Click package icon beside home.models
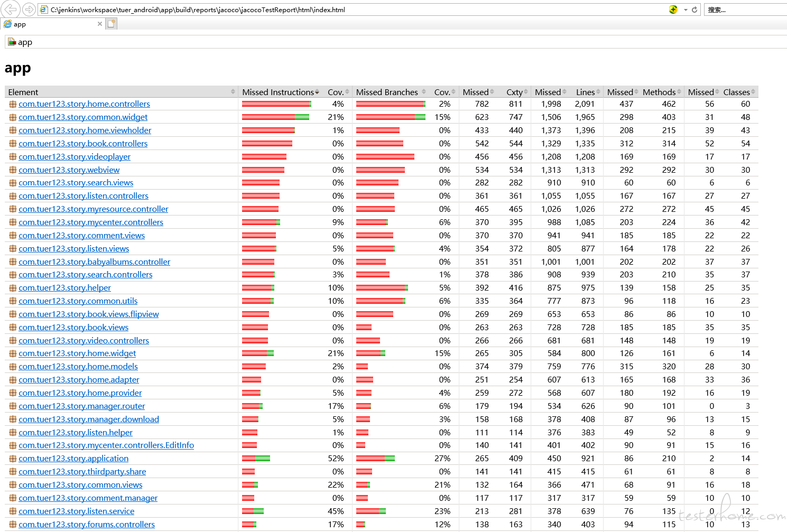787x532 pixels. click(x=13, y=367)
